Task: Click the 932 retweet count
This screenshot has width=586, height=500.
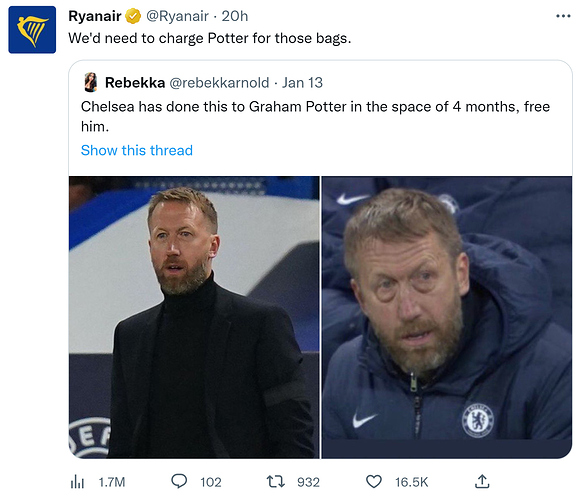Action: click(308, 482)
